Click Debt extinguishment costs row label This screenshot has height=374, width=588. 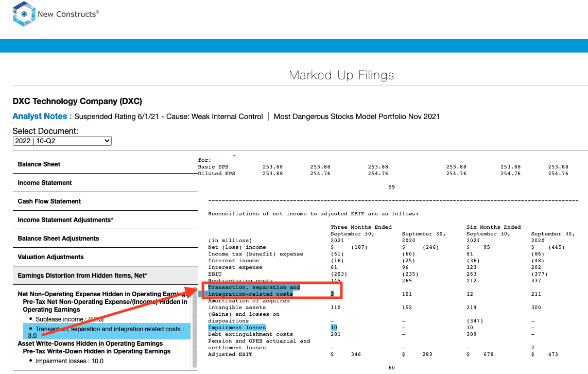251,334
